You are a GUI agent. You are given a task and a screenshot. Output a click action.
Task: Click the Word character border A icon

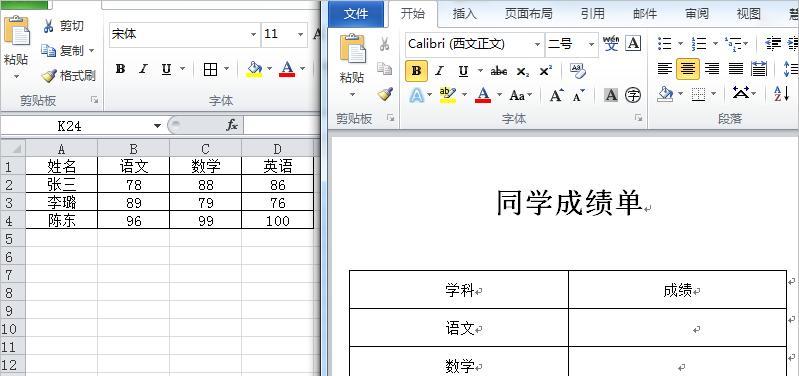633,43
